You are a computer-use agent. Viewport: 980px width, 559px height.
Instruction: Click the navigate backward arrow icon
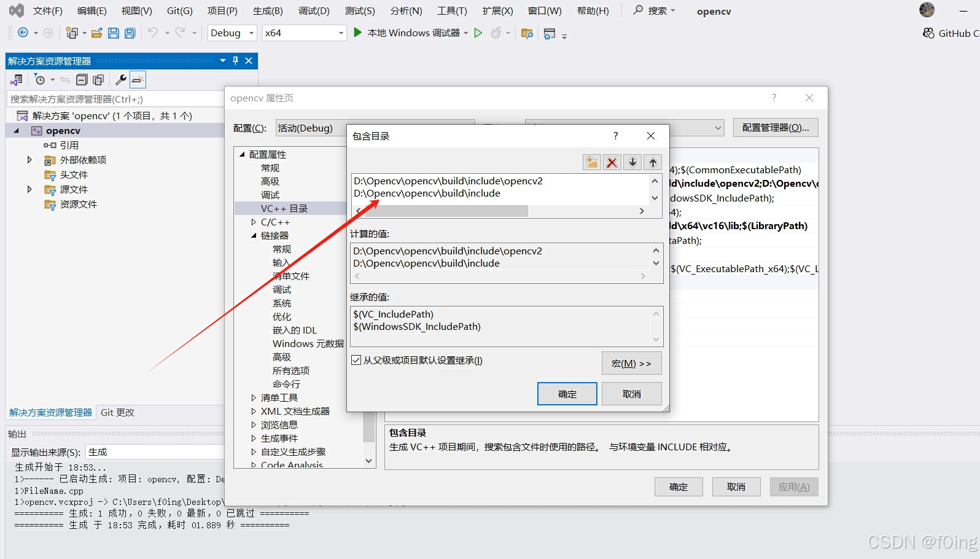(23, 33)
